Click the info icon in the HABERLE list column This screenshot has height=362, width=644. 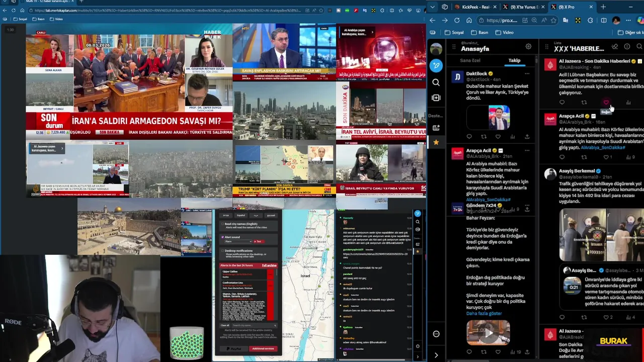[x=627, y=46]
